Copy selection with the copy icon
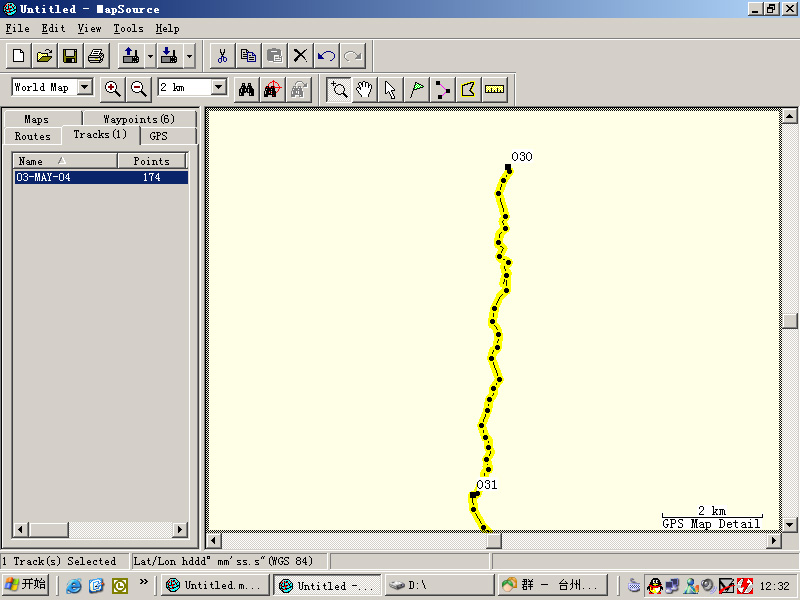 point(248,56)
